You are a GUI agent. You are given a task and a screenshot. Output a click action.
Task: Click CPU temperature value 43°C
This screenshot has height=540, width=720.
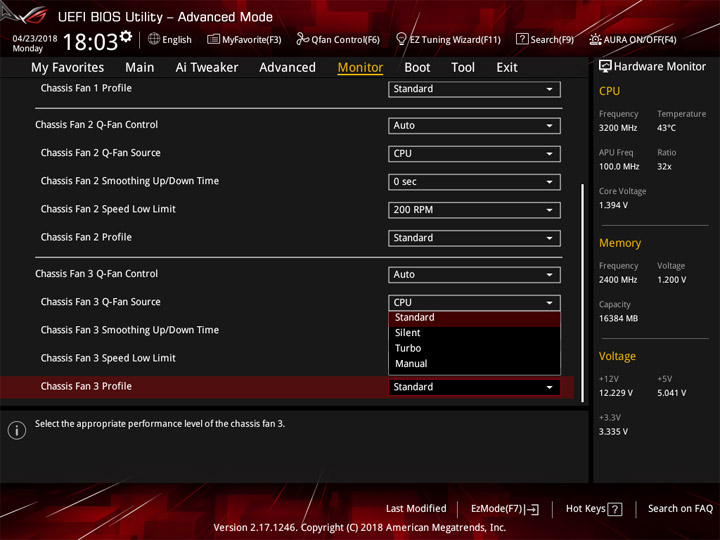[666, 128]
